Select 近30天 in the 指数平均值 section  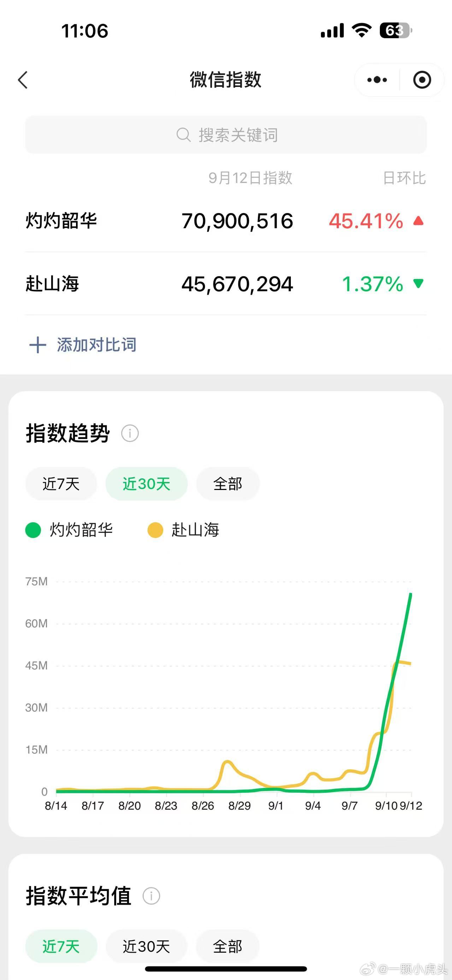146,946
